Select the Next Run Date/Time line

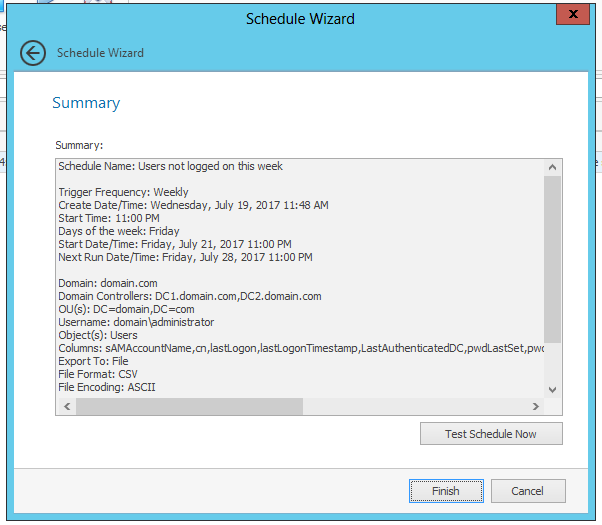185,257
